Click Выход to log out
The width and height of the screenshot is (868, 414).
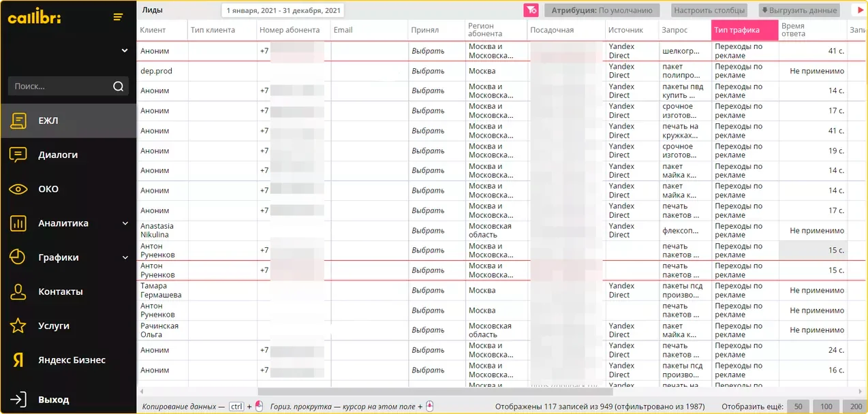click(68, 399)
